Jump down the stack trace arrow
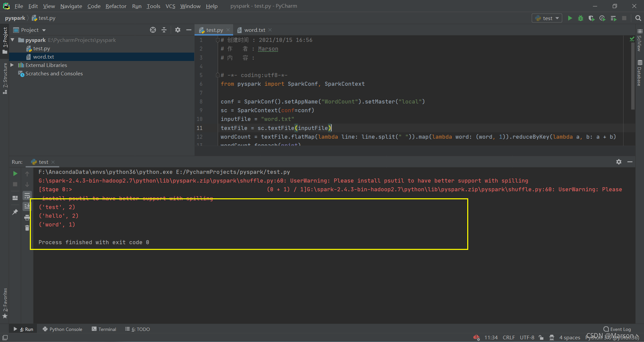Screen dimensions: 644x342 pos(27,184)
